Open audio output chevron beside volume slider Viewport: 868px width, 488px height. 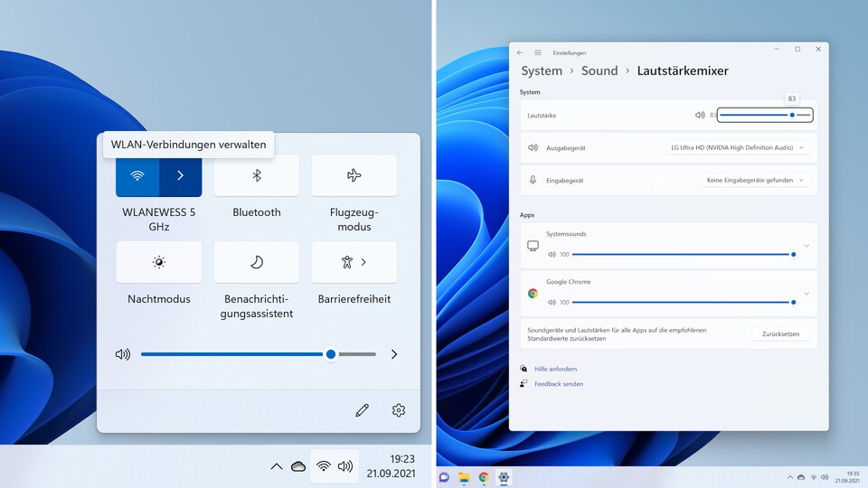pyautogui.click(x=394, y=354)
